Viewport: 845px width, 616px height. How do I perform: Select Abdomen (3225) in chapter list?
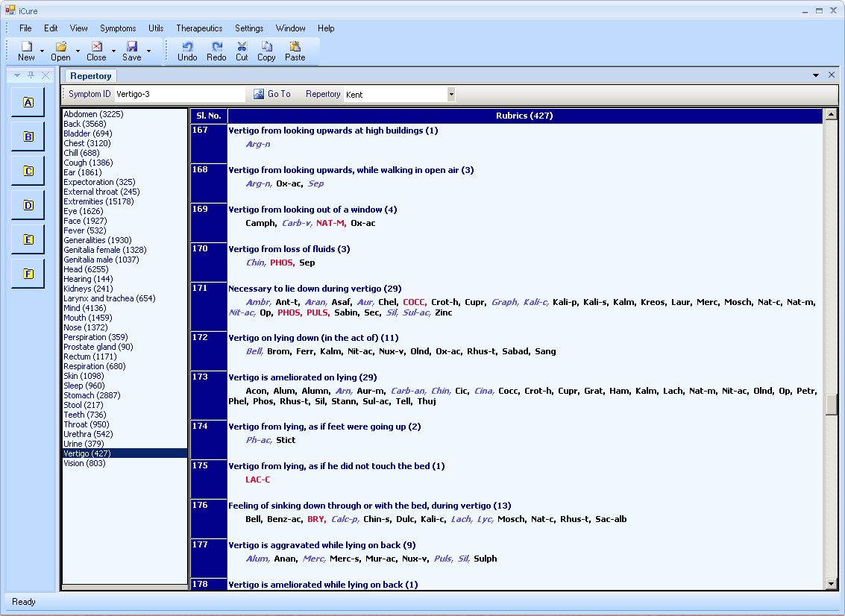[x=93, y=114]
